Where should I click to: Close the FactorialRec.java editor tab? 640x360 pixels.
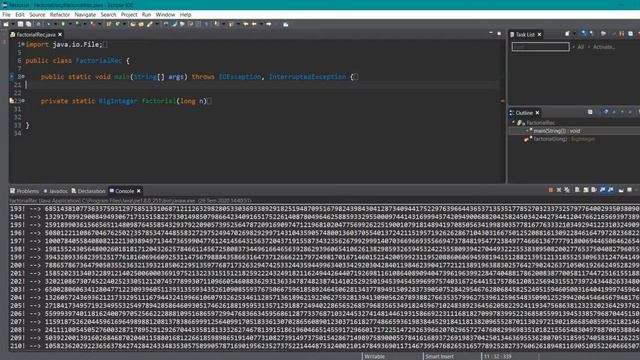click(60, 35)
